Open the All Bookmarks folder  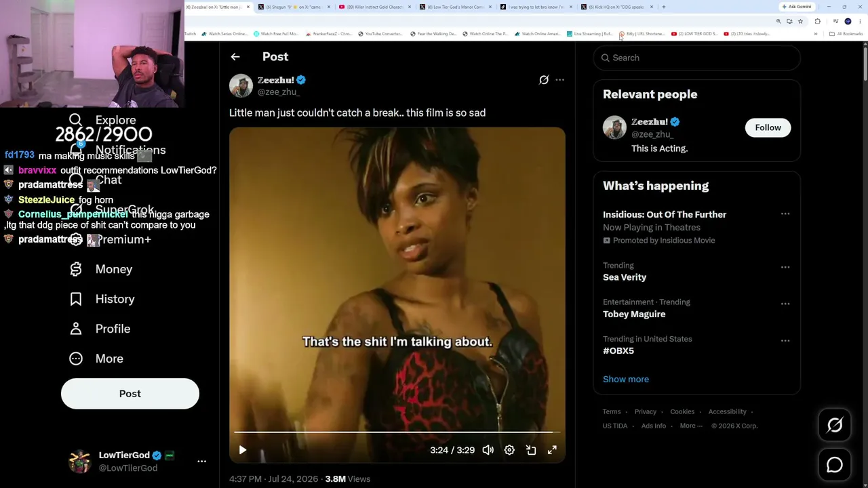tap(846, 34)
